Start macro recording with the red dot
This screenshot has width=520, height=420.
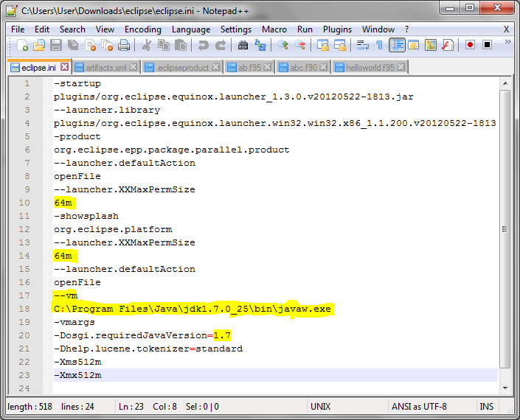470,45
